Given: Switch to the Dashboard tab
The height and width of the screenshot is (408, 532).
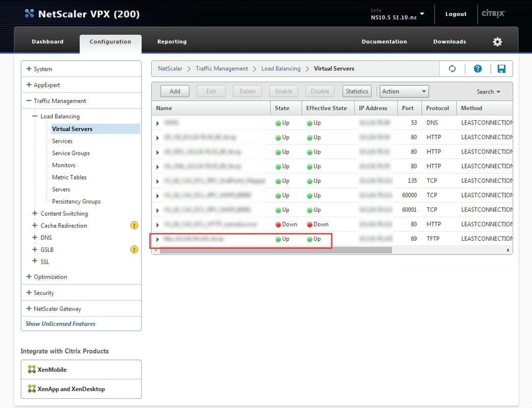Looking at the screenshot, I should coord(47,42).
